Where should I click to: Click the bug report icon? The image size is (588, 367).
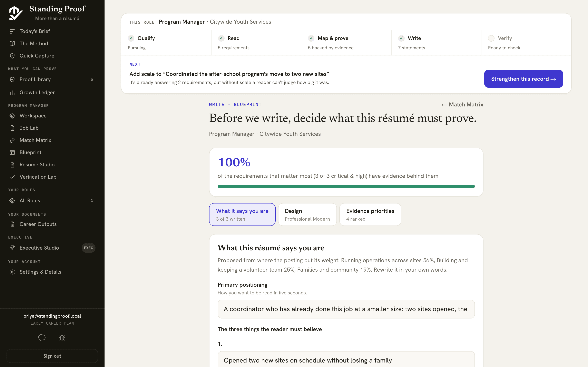(x=62, y=338)
